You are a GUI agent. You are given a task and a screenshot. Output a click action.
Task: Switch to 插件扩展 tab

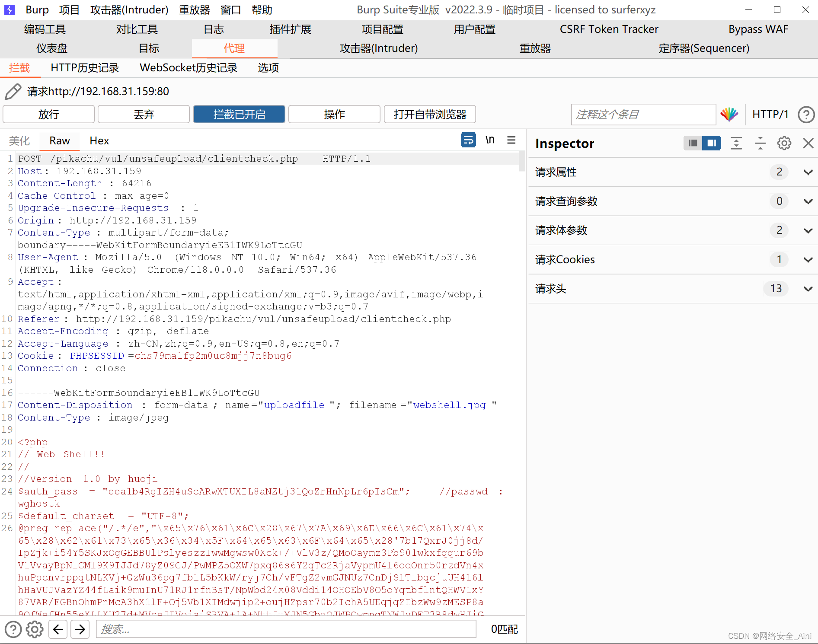[291, 29]
